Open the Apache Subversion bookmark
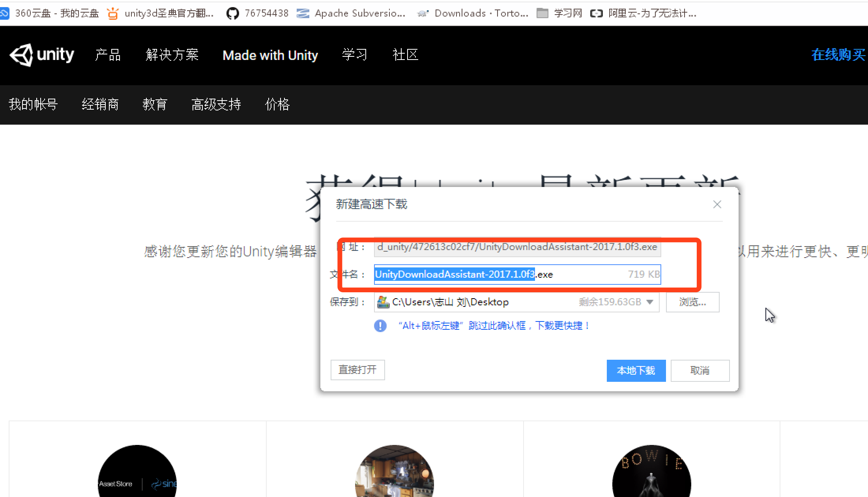Viewport: 868px width, 497px height. [x=351, y=13]
